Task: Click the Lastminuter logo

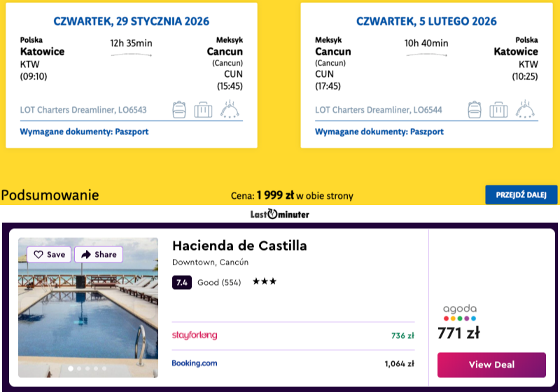Action: (x=279, y=214)
